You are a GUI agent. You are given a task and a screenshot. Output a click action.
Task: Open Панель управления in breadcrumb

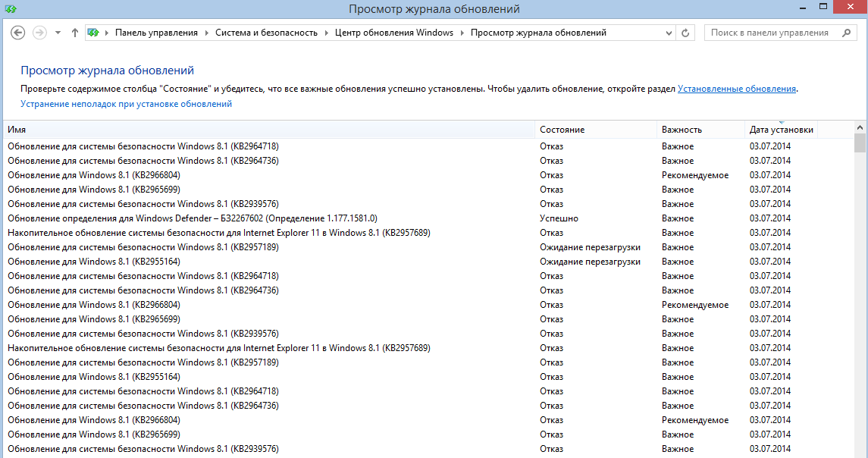pyautogui.click(x=156, y=33)
